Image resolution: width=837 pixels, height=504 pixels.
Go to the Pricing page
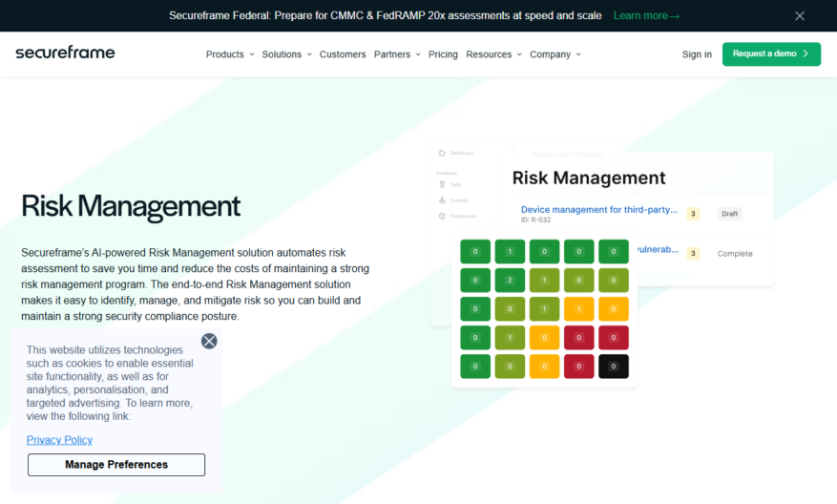443,54
